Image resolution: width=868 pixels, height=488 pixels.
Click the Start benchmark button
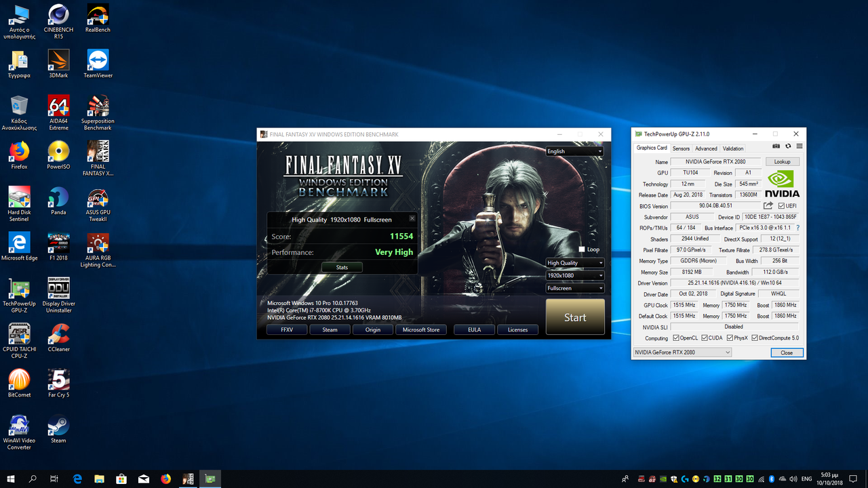575,317
